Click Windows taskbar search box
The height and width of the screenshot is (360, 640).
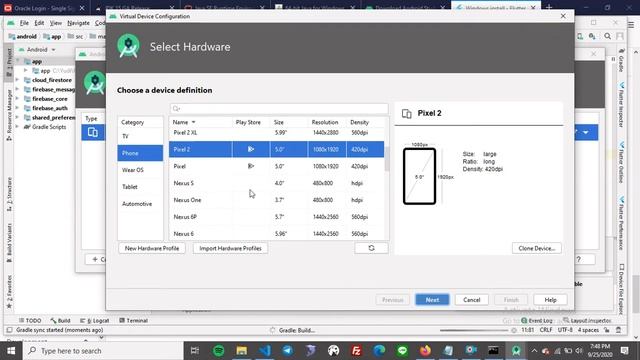coord(103,351)
